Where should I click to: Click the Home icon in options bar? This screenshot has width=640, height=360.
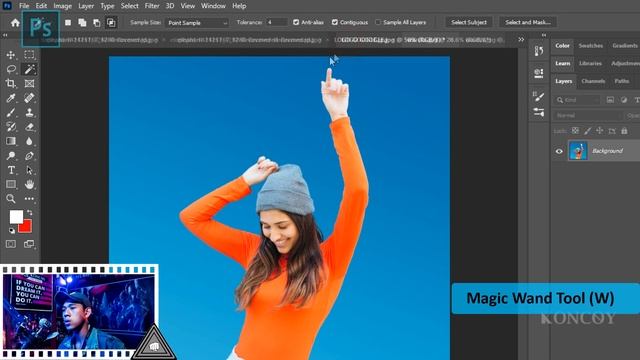(15, 23)
